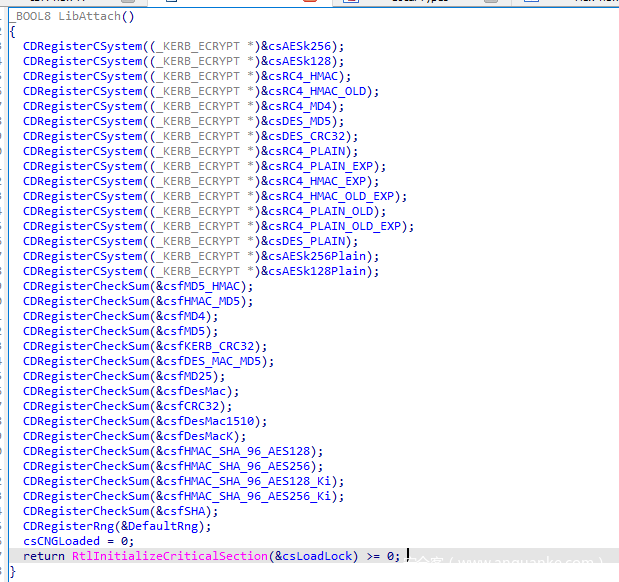Select csRC4_PLAIN_OLD_EXP identifier
The image size is (619, 582).
click(335, 226)
